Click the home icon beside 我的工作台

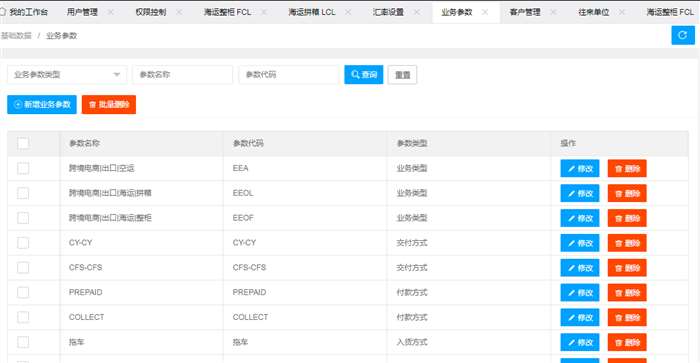[3, 12]
